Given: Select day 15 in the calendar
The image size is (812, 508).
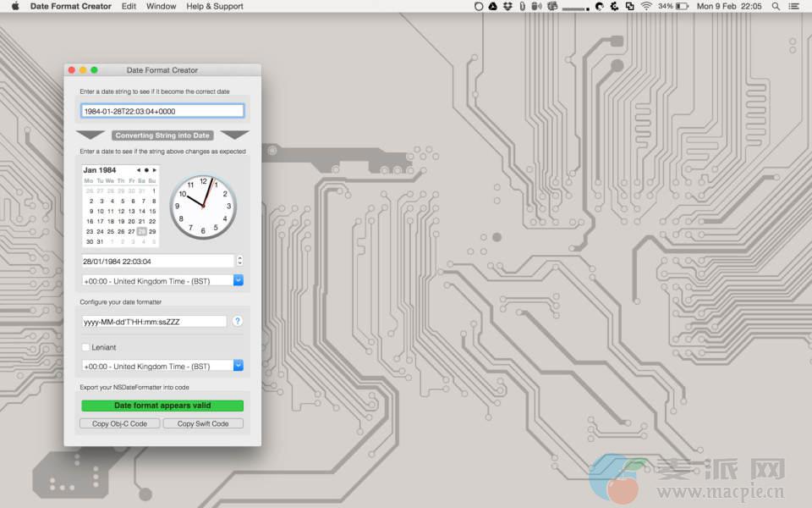Looking at the screenshot, I should tap(152, 211).
